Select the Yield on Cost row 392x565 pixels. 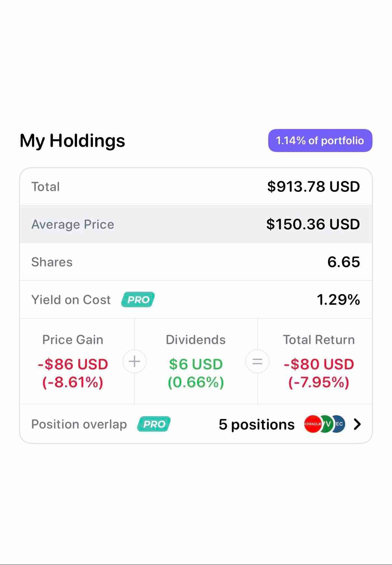(196, 300)
